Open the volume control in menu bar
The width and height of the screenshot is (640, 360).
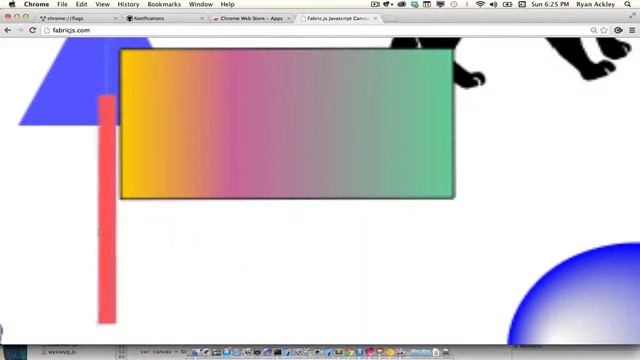[493, 4]
